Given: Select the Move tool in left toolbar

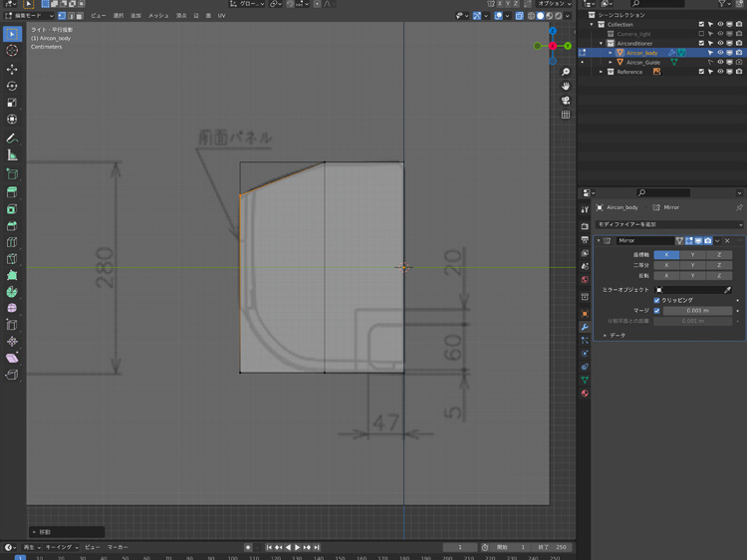Looking at the screenshot, I should (12, 69).
